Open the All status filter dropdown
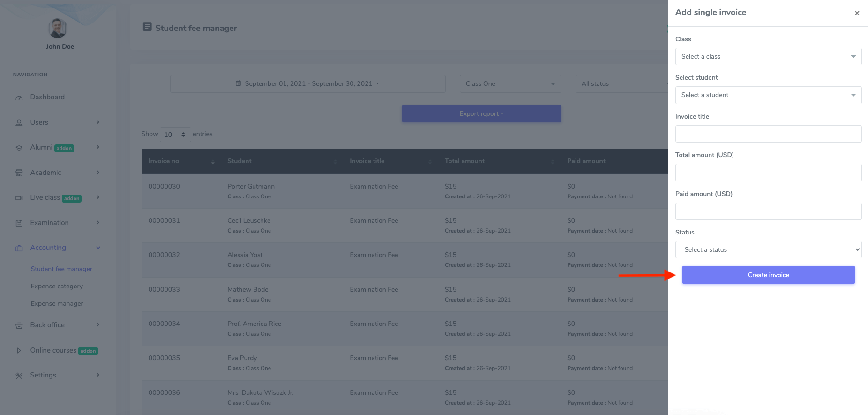 (x=621, y=84)
